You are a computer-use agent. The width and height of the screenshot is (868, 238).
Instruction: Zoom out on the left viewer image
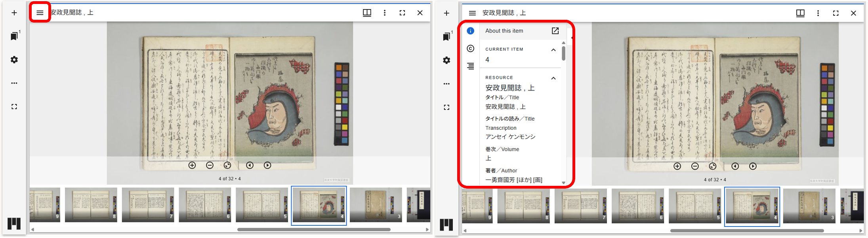210,165
